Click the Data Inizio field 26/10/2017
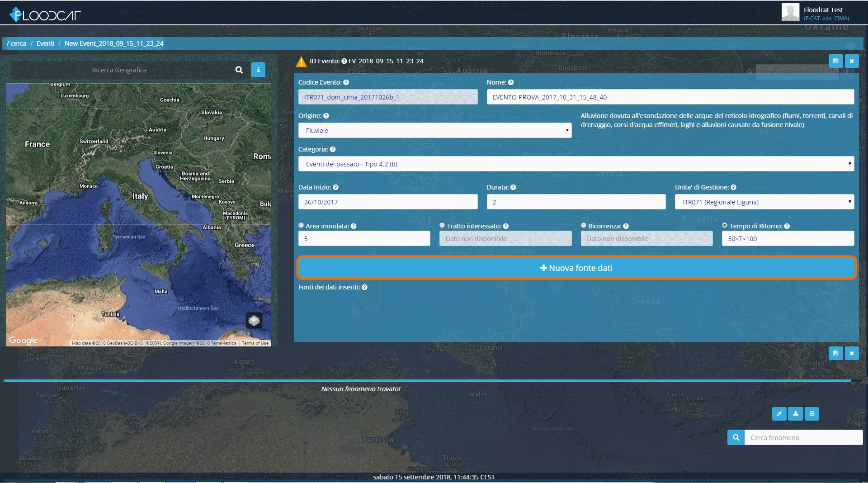868x483 pixels. pos(388,202)
